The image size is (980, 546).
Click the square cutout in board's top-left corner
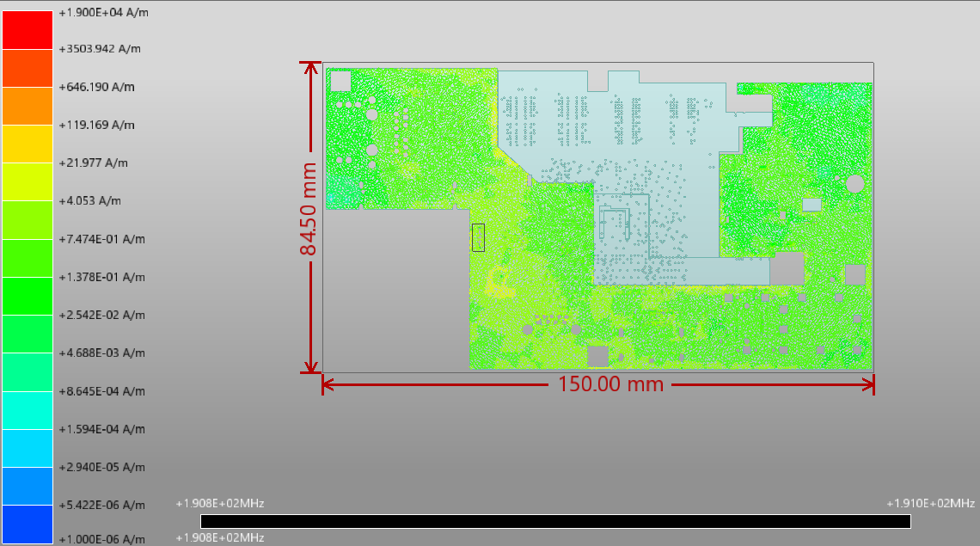pos(340,81)
